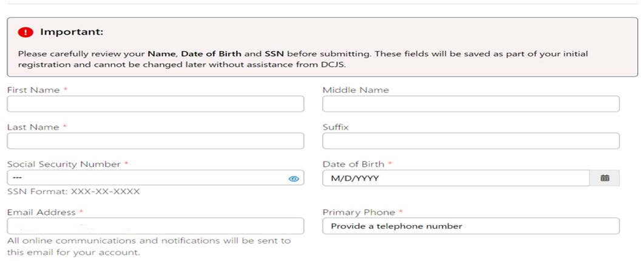This screenshot has width=644, height=261.
Task: Click the Middle Name label
Action: [x=356, y=90]
